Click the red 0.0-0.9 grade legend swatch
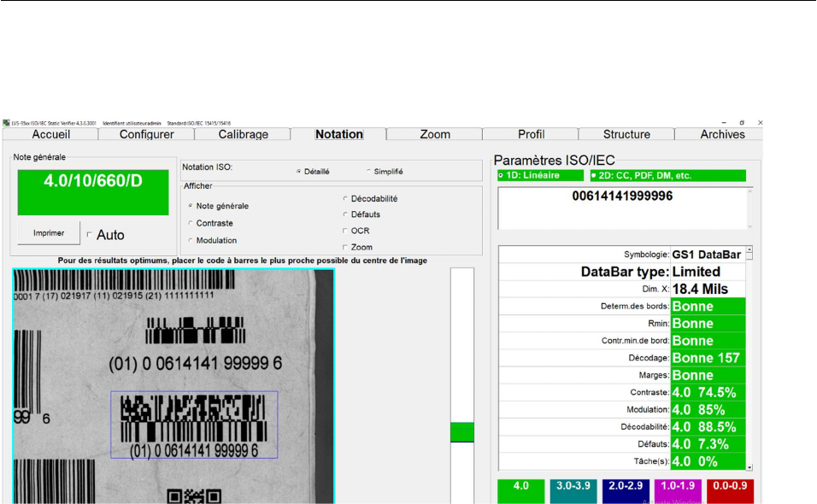817x504 pixels. 730,491
